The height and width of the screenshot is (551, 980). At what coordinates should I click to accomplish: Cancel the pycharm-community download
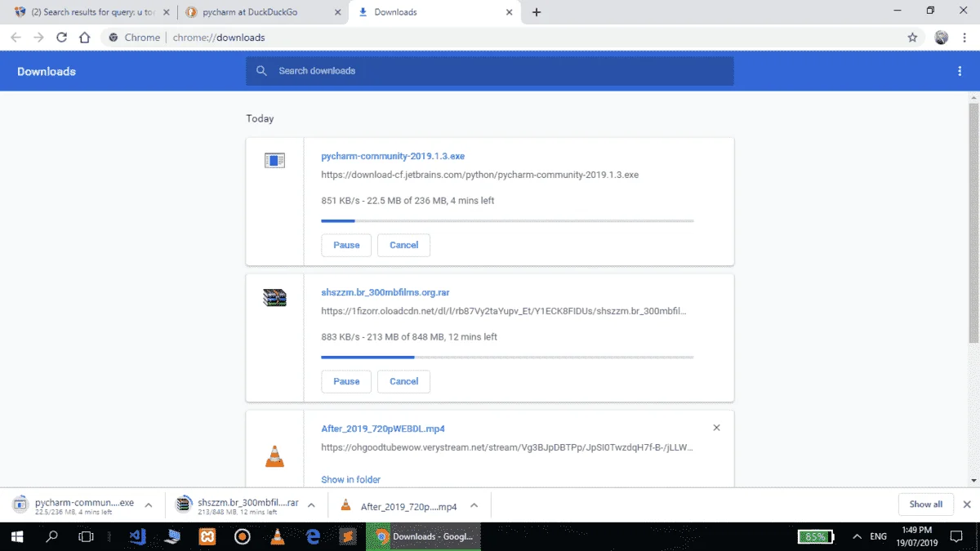(x=403, y=245)
